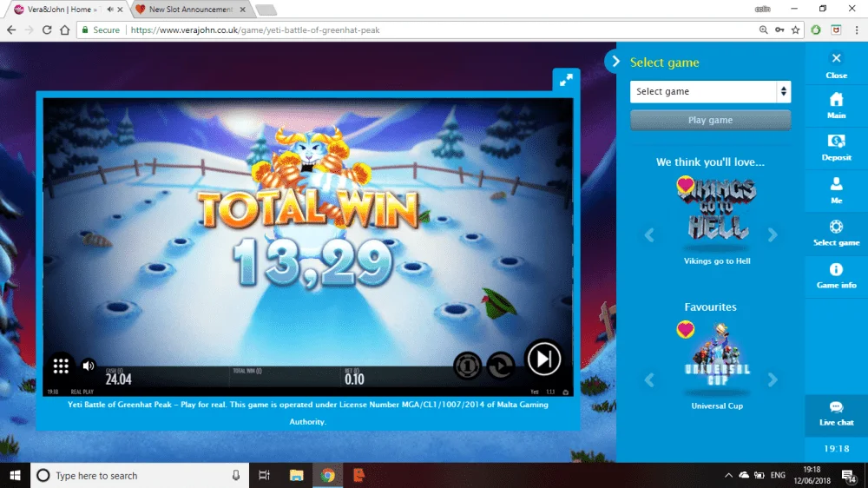Open the zoom magnifier icon
868x488 pixels.
(763, 30)
